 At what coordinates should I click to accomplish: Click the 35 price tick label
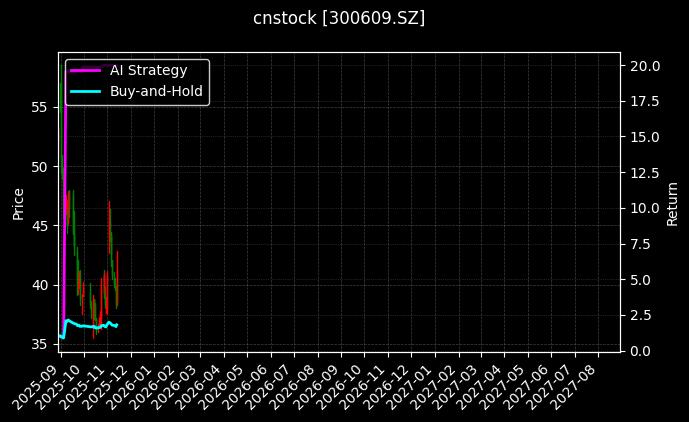40,345
